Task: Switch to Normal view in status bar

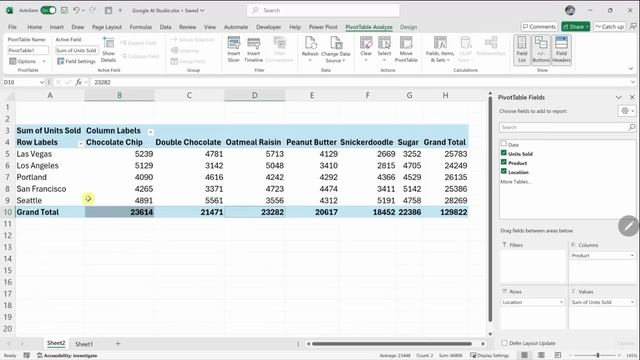Action: tap(524, 355)
